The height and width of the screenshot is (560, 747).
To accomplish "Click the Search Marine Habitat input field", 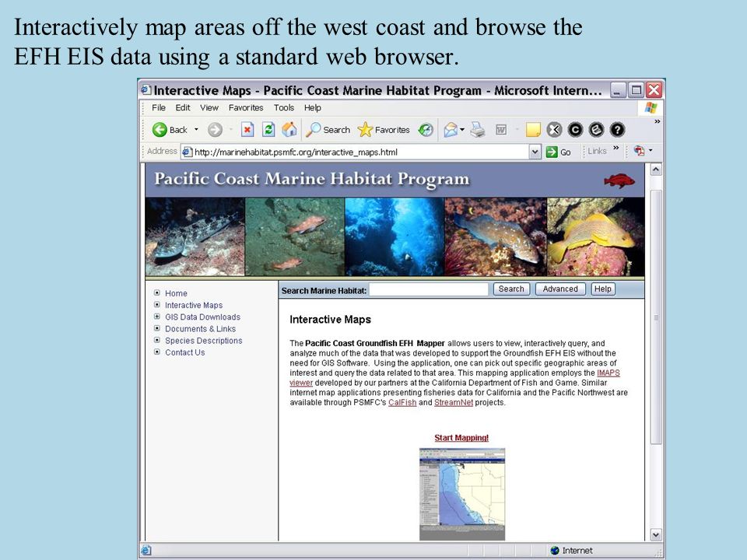I will click(429, 289).
